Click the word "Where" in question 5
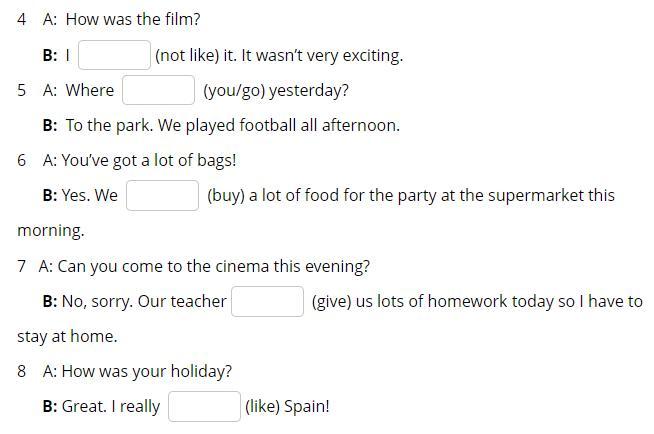 pos(90,90)
